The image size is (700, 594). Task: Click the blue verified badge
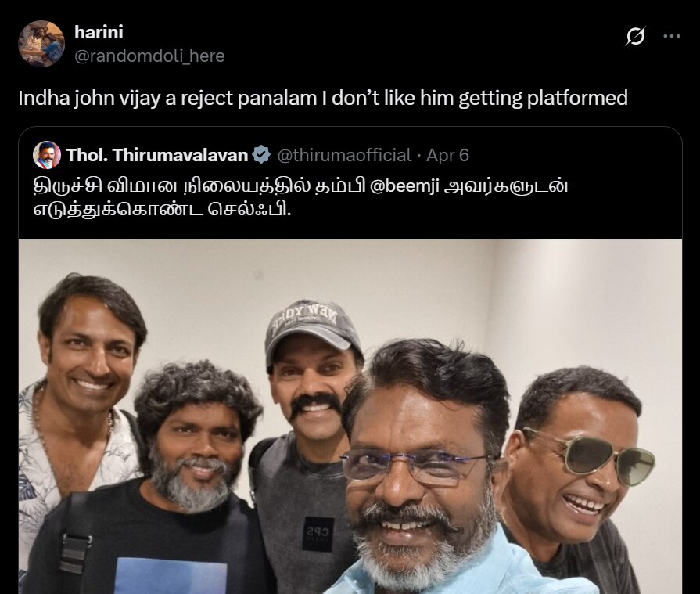pos(261,154)
